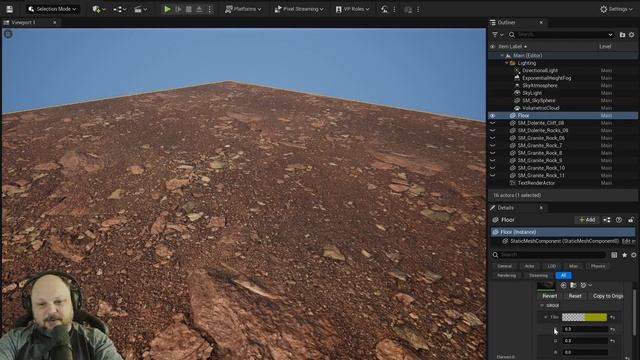This screenshot has width=640, height=360.
Task: Click the Skip frame playback button
Action: [x=178, y=9]
